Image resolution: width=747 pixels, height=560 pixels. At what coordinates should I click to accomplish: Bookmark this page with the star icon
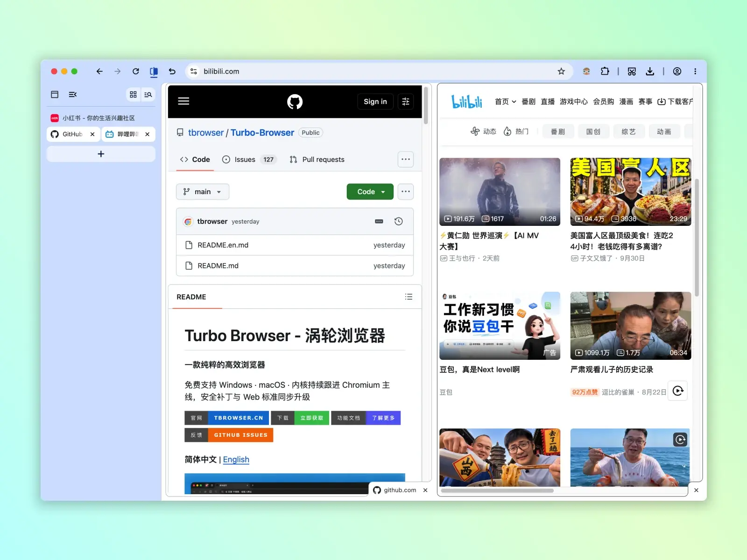561,71
